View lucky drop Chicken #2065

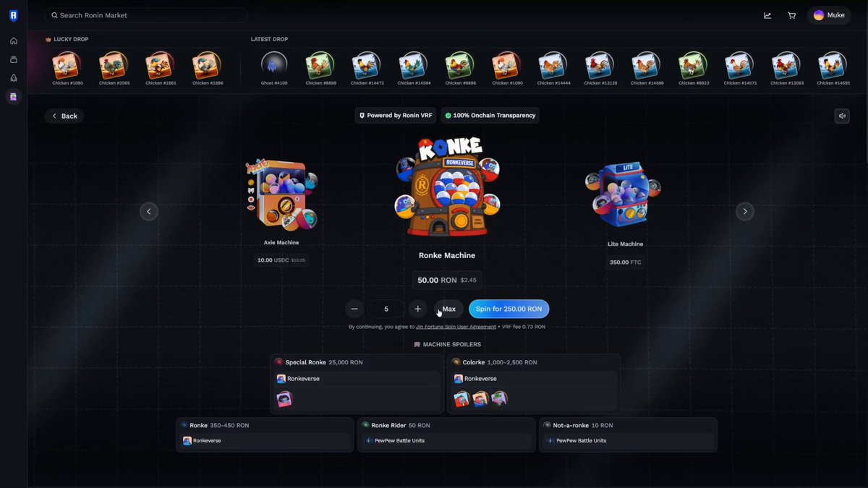112,69
